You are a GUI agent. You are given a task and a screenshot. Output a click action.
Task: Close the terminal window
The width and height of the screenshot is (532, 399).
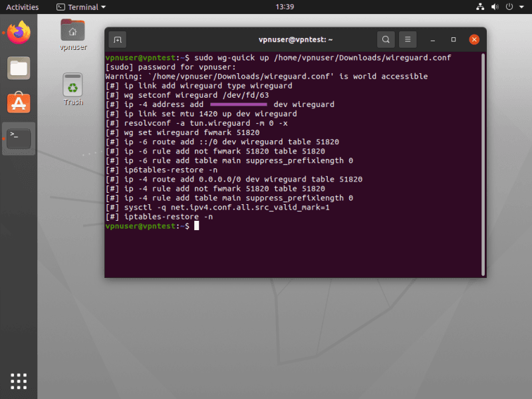(x=474, y=39)
